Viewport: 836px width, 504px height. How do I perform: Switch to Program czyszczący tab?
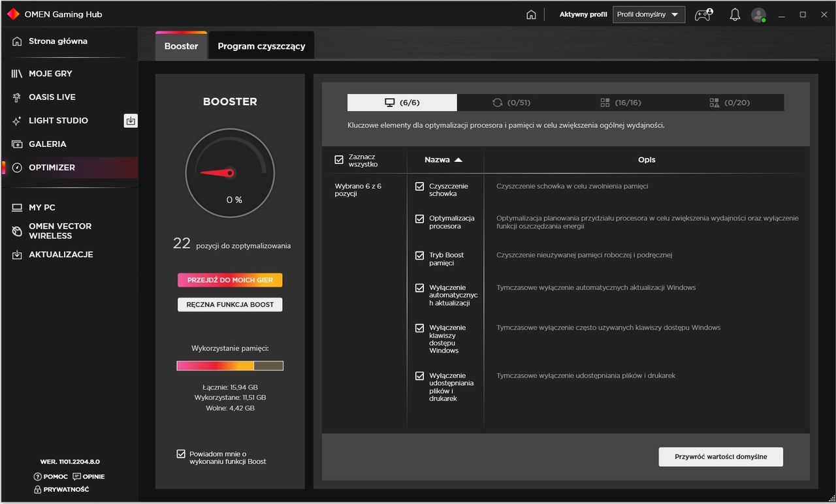point(261,46)
